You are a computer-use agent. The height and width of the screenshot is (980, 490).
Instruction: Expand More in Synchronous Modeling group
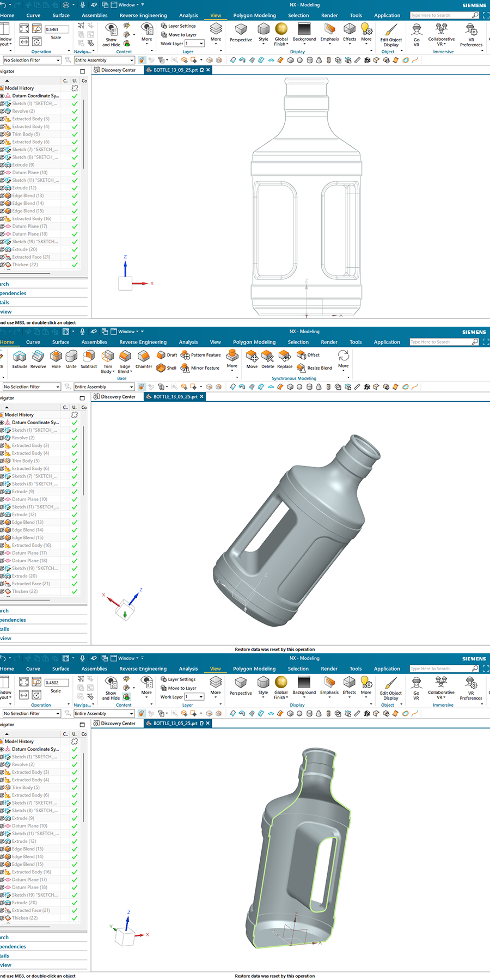tap(344, 360)
